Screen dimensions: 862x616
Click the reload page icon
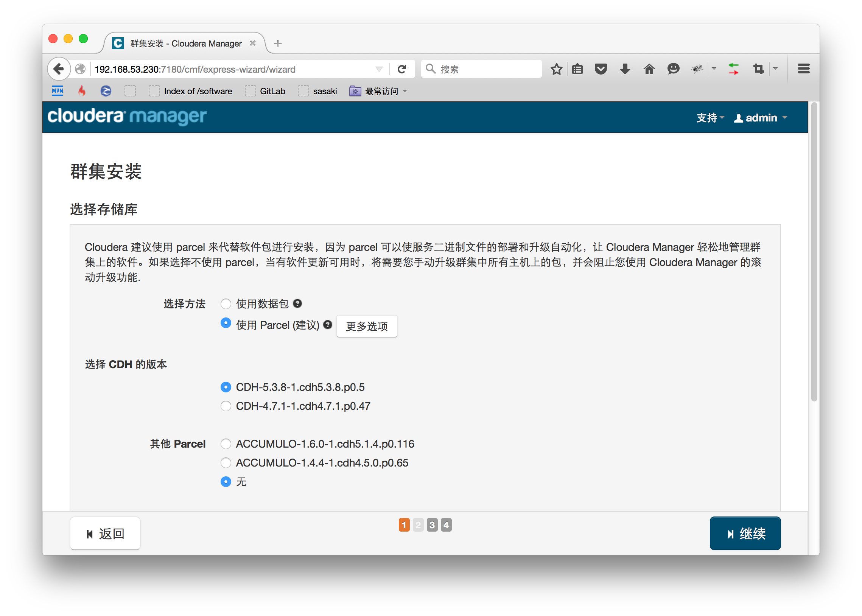(401, 69)
